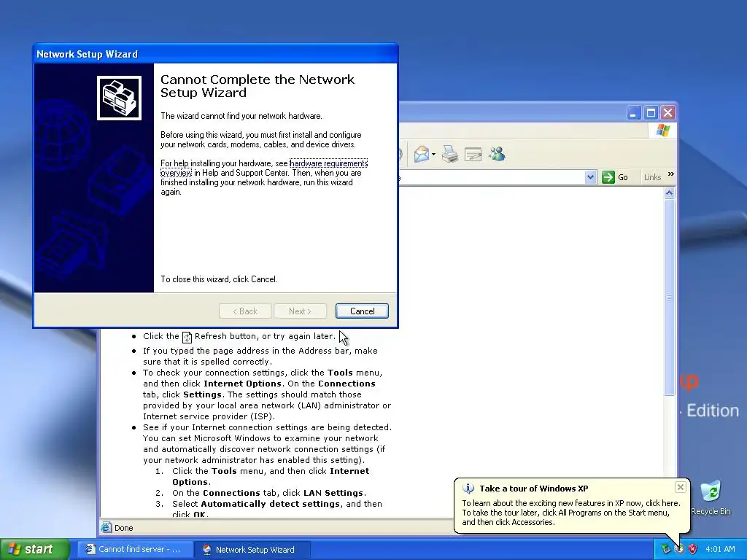Click the Print icon in Internet Explorer toolbar
The width and height of the screenshot is (747, 560).
[x=449, y=154]
